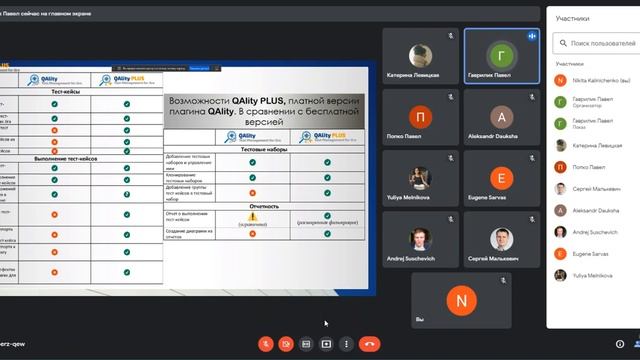This screenshot has height=360, width=640.
Task: Click muted mic icon on Попко Павел tile
Action: point(451,97)
